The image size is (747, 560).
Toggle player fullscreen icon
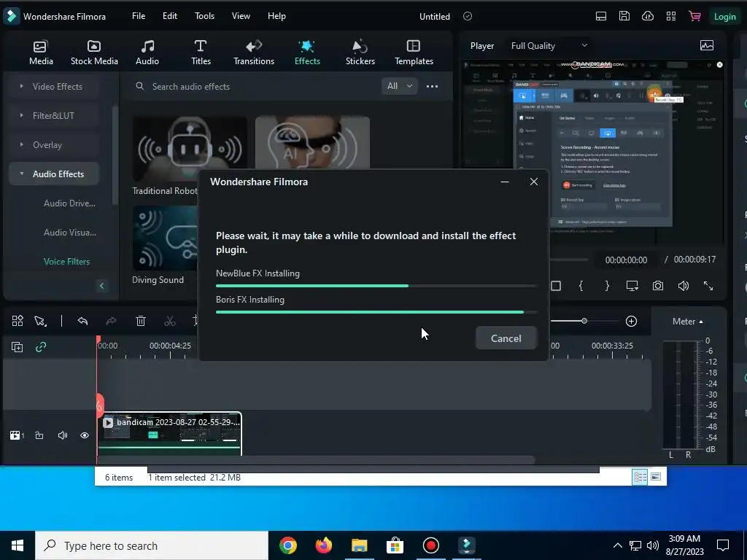point(708,286)
